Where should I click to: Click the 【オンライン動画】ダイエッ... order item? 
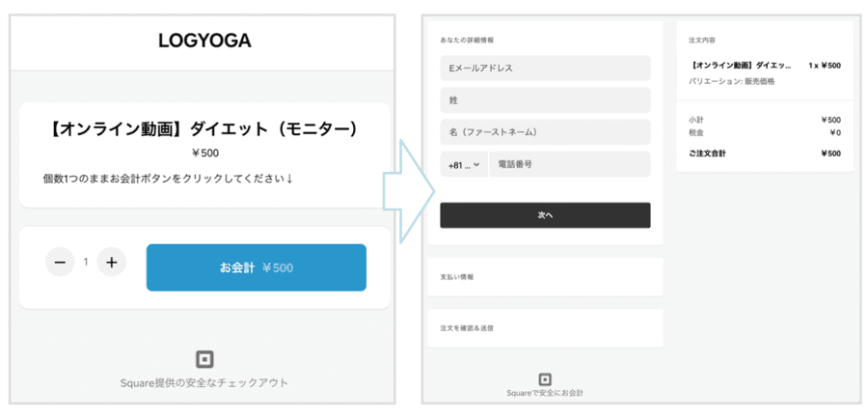[742, 66]
